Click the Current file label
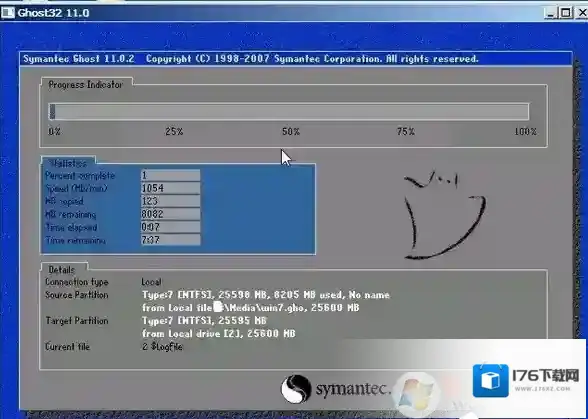The width and height of the screenshot is (588, 419). (67, 347)
